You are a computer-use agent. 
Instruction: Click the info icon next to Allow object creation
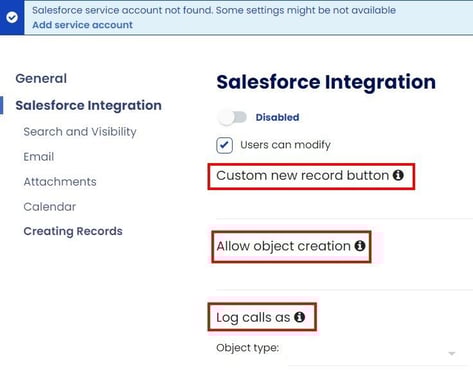(x=360, y=246)
